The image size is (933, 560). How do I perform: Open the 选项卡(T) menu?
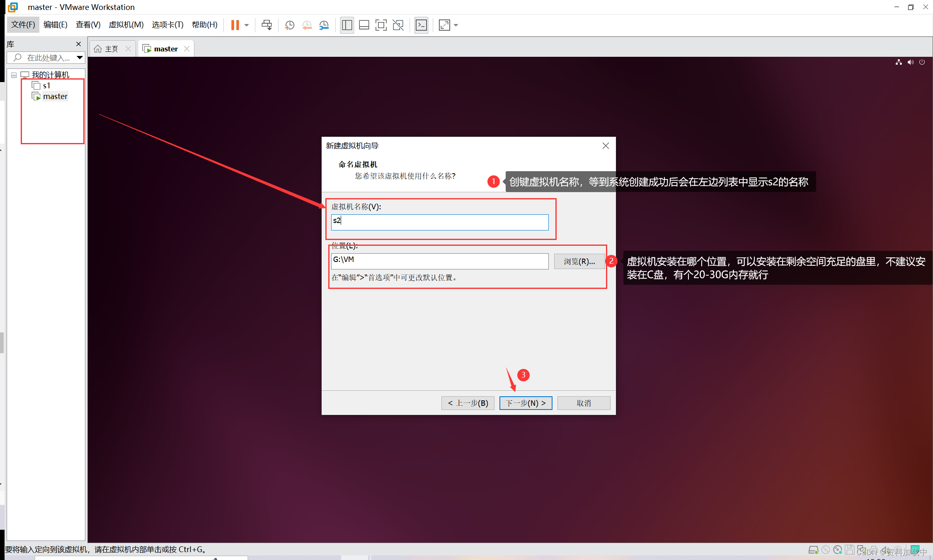tap(168, 25)
